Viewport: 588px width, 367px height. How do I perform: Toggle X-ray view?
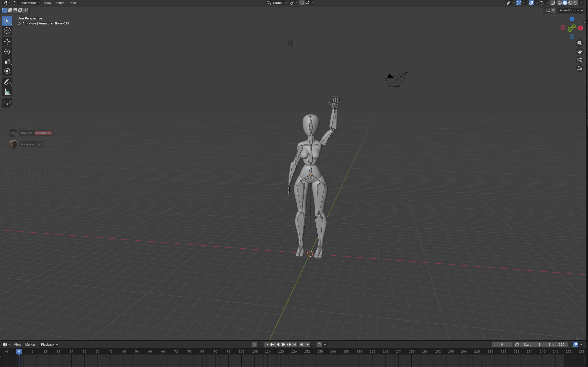coord(552,3)
